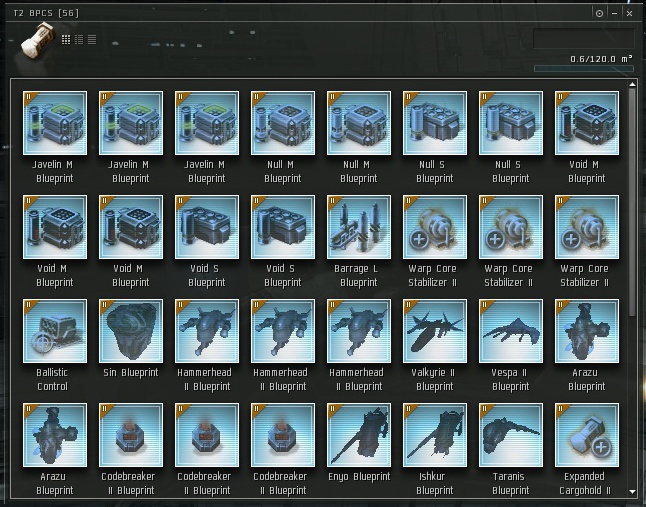This screenshot has height=507, width=646.
Task: Select the Void S Blueprint beside Barrage L
Action: point(283,227)
